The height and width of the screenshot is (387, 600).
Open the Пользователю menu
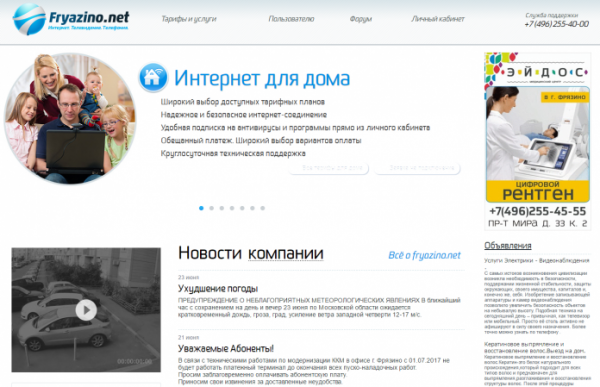click(x=291, y=19)
